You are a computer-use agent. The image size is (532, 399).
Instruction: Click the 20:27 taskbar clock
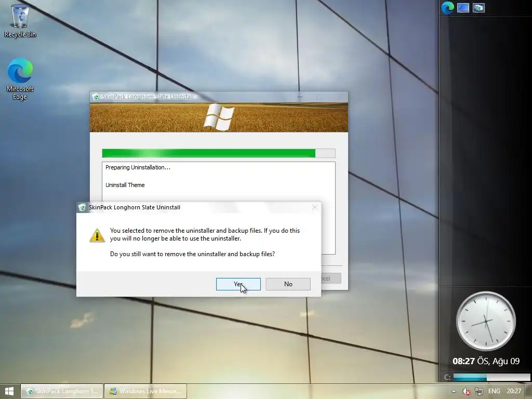click(514, 391)
